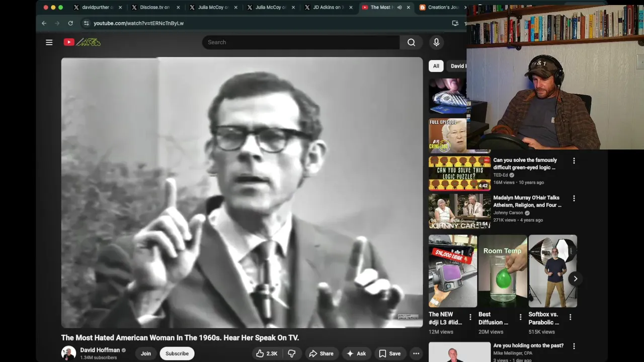
Task: Dislike the video with thumbs down
Action: [x=292, y=353]
